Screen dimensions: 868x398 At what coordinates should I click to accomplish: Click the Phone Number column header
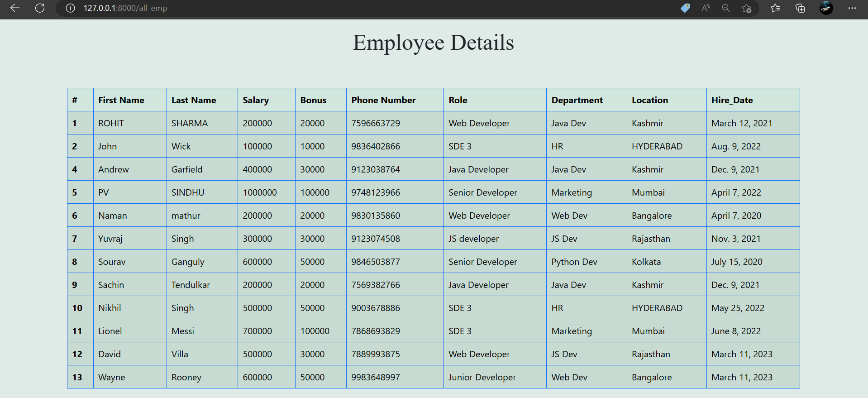tap(383, 100)
